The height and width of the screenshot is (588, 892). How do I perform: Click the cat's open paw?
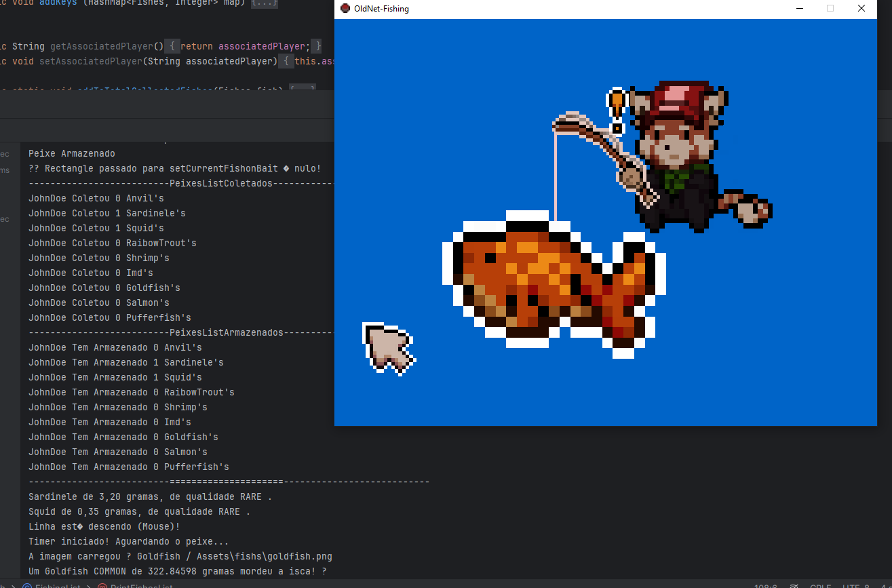753,210
